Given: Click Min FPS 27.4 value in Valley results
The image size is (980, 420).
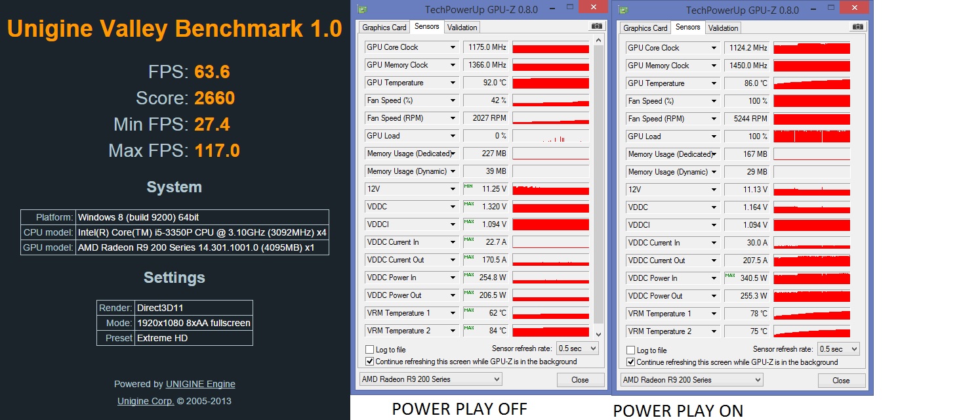Looking at the screenshot, I should point(212,125).
